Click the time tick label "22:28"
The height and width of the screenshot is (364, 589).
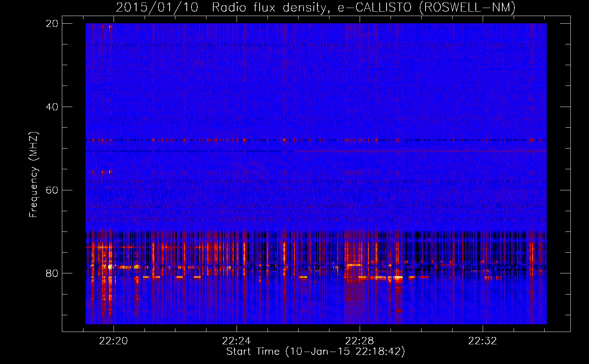360,341
